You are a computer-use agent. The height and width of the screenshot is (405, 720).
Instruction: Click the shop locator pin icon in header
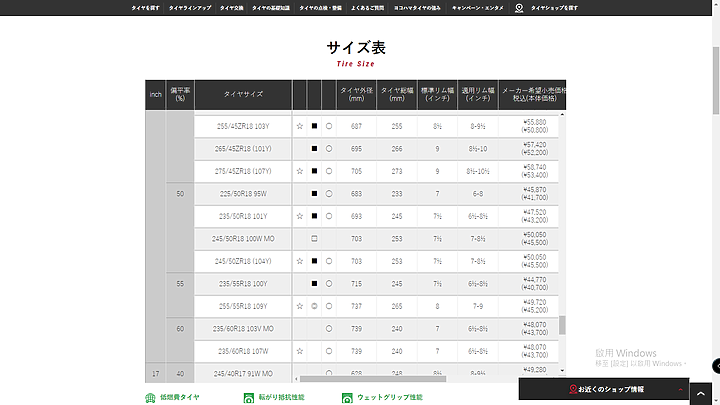(519, 8)
